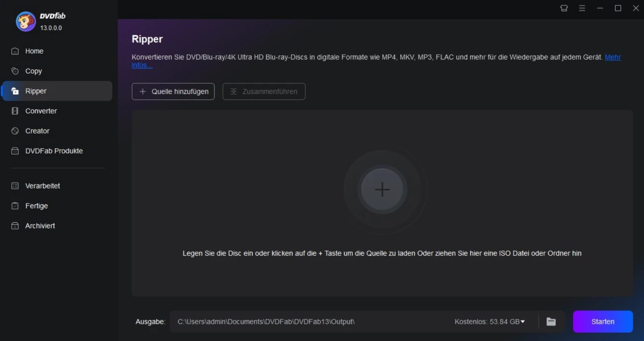Close the DVDFab window
Screen dimensions: 644x341
point(636,8)
